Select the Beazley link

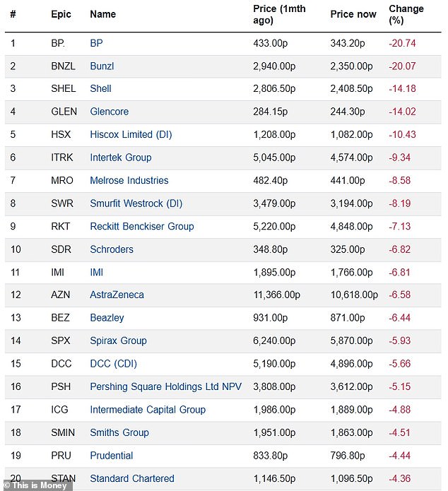click(107, 318)
